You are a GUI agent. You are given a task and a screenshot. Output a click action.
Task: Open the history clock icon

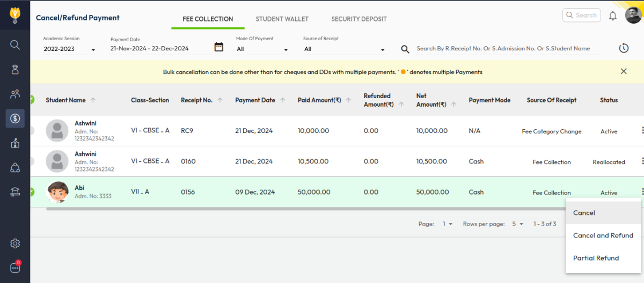click(x=623, y=48)
